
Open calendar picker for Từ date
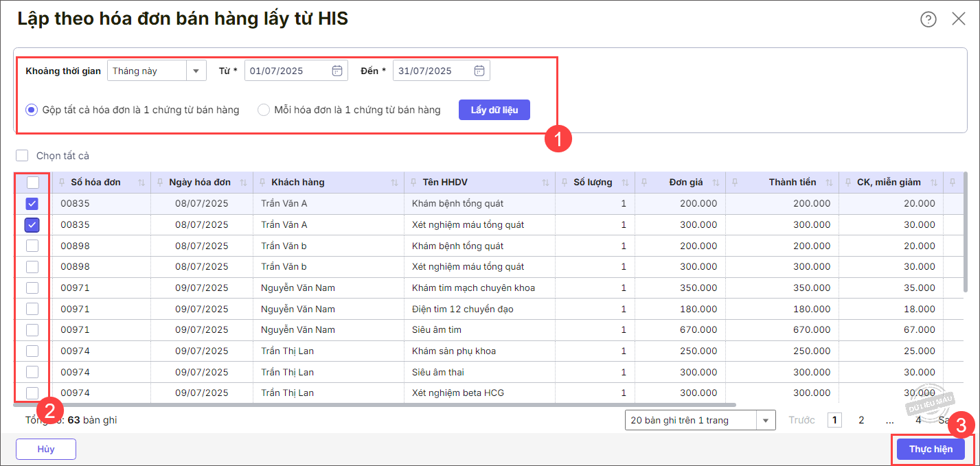point(337,71)
